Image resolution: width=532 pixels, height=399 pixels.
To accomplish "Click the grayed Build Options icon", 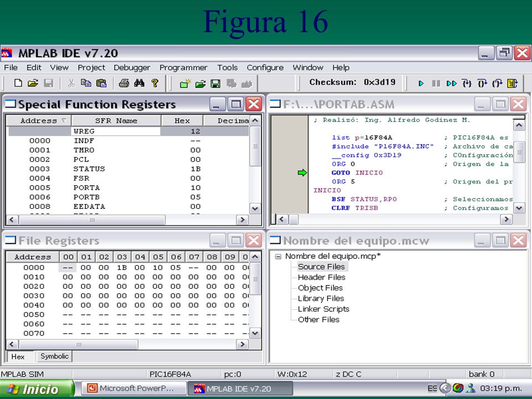I will click(x=232, y=84).
